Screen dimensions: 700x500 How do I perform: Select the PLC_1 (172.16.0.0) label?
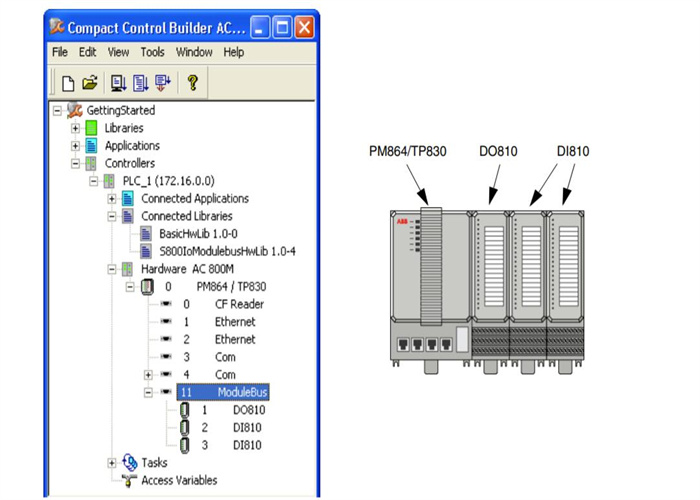tap(169, 181)
